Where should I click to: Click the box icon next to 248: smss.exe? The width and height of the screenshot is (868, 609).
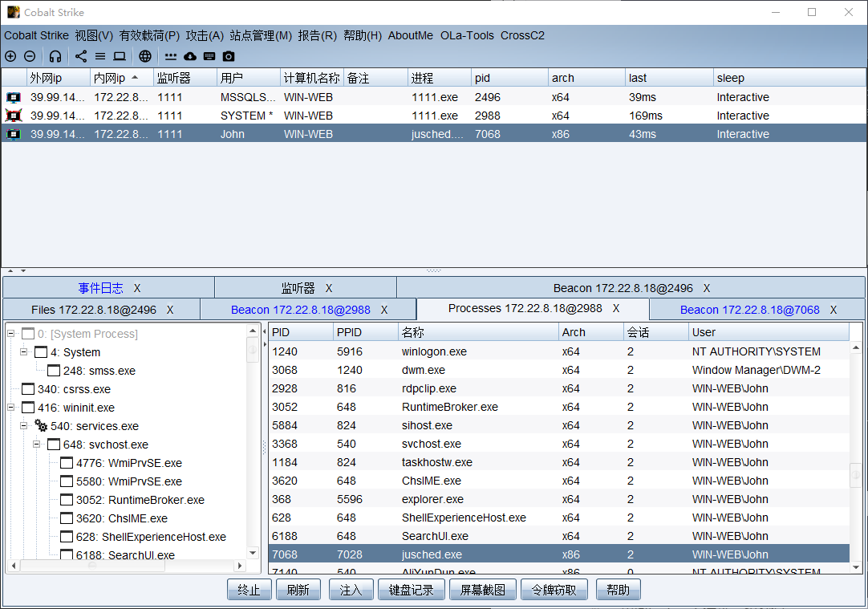54,371
